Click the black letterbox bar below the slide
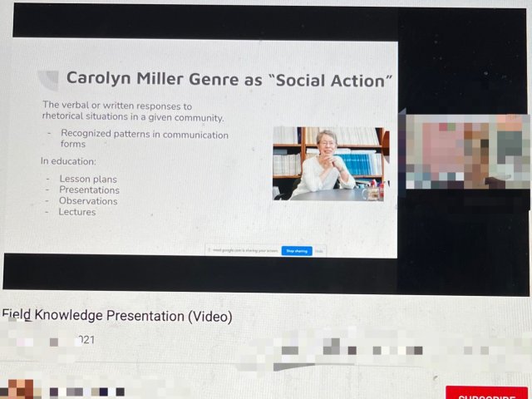 pos(199,273)
